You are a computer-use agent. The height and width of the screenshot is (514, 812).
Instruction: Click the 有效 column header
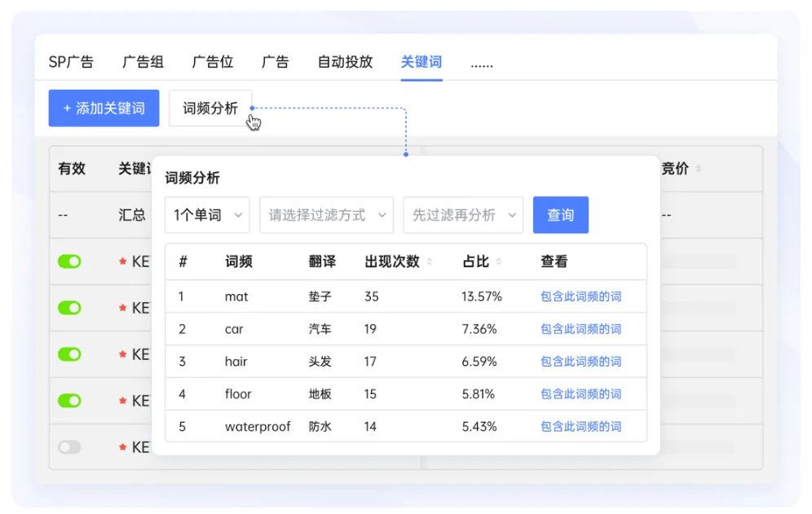[x=72, y=169]
